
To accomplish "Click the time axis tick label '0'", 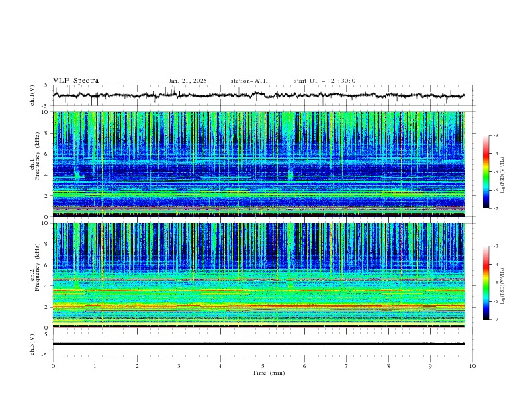I will 53,366.
